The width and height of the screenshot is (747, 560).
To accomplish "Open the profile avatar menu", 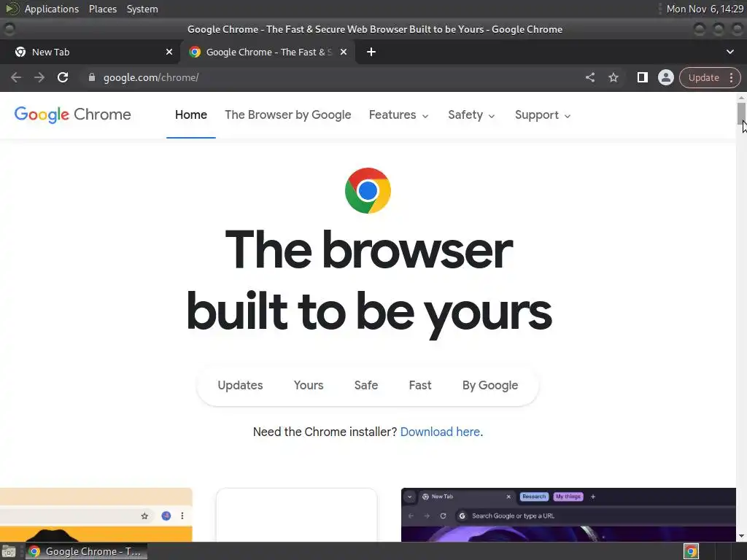I will pyautogui.click(x=665, y=77).
